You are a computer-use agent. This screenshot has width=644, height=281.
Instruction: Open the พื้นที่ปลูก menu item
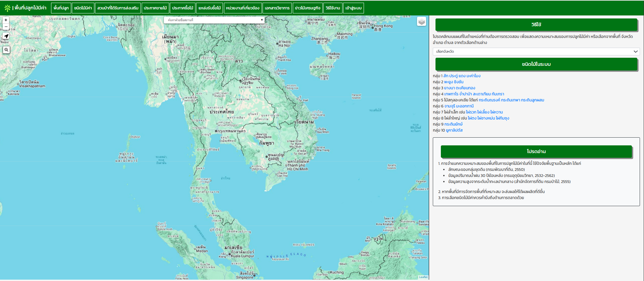[61, 8]
